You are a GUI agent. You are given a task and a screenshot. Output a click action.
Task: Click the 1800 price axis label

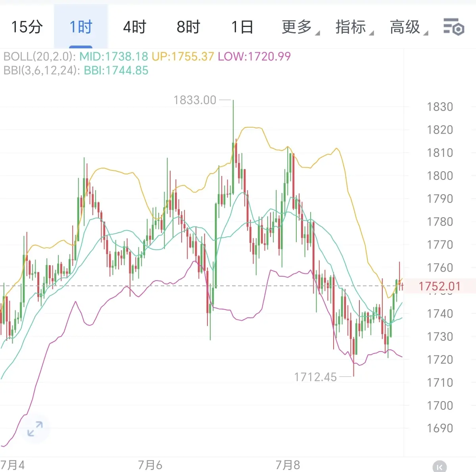[440, 176]
